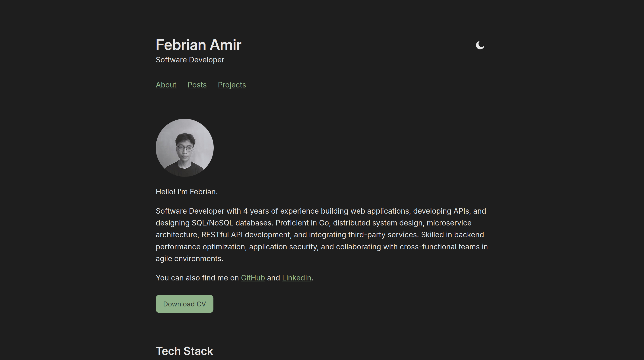Click the Febrian Amir site title
Image resolution: width=644 pixels, height=360 pixels.
tap(198, 45)
